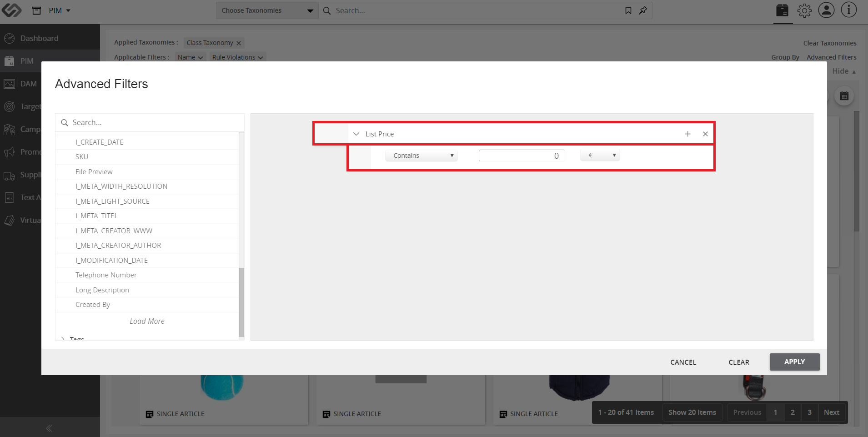
Task: Open the info icon in header
Action: point(849,10)
